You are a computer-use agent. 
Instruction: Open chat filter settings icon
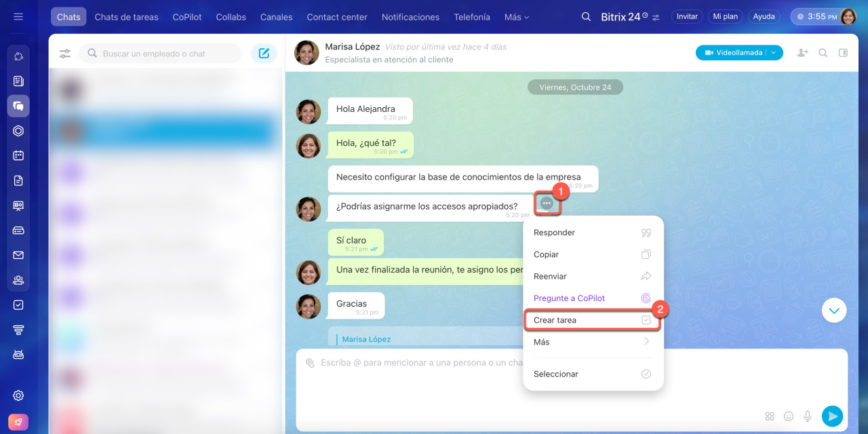pyautogui.click(x=65, y=54)
